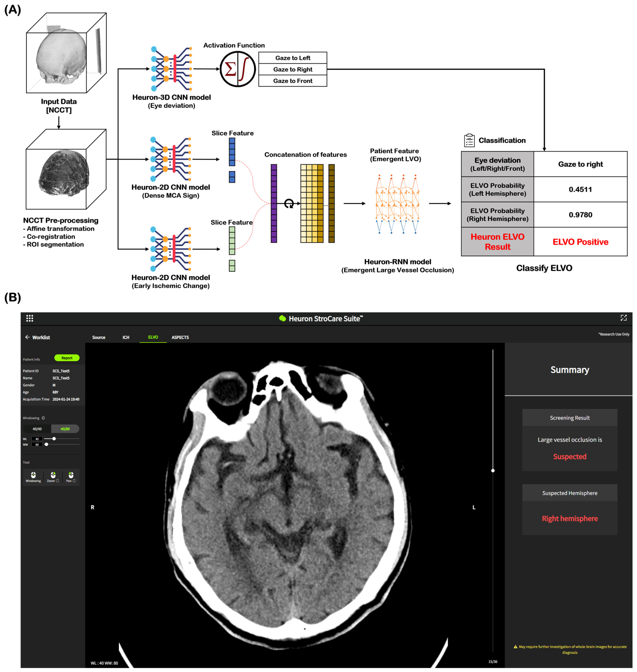This screenshot has height=672, width=637.
Task: Reset pan with its circular arrow
Action: click(x=74, y=481)
